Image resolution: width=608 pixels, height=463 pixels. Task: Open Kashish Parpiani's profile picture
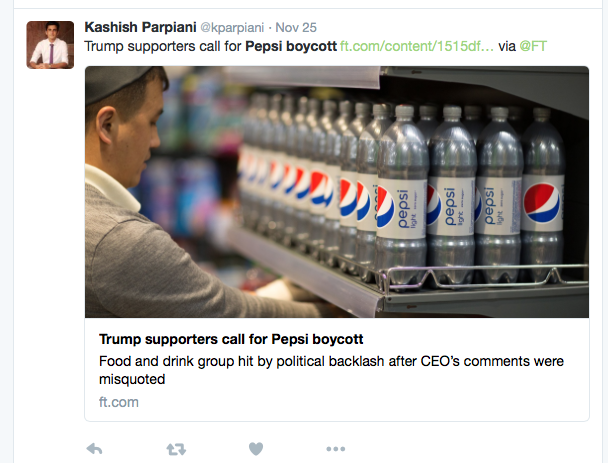(x=50, y=45)
